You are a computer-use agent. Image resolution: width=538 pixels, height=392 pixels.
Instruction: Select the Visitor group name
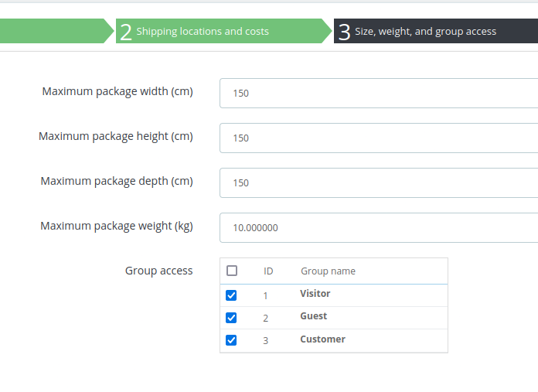pyautogui.click(x=315, y=294)
